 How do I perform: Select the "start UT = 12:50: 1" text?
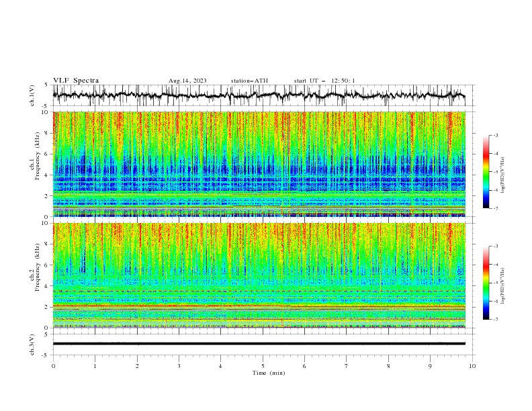coord(324,81)
